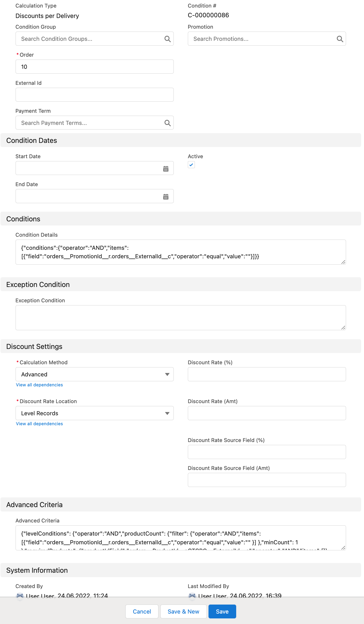Viewport: 364px width, 624px height.
Task: Focus the Order input field
Action: [94, 67]
